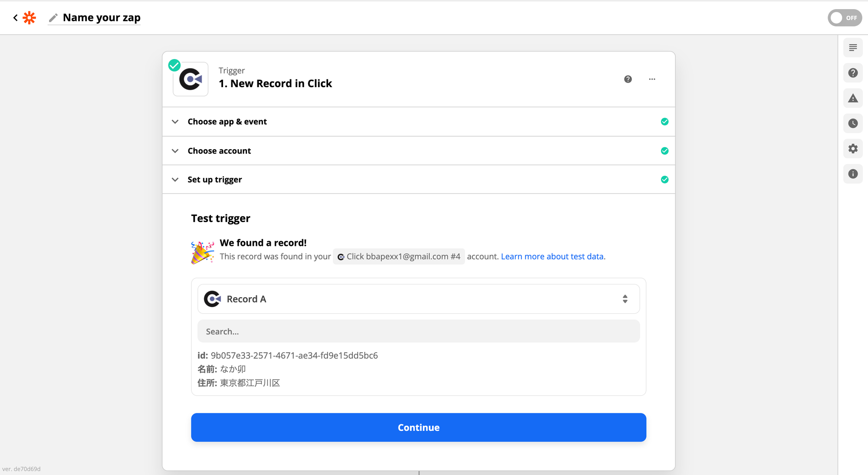Open the help panel in right sidebar
868x475 pixels.
(853, 73)
